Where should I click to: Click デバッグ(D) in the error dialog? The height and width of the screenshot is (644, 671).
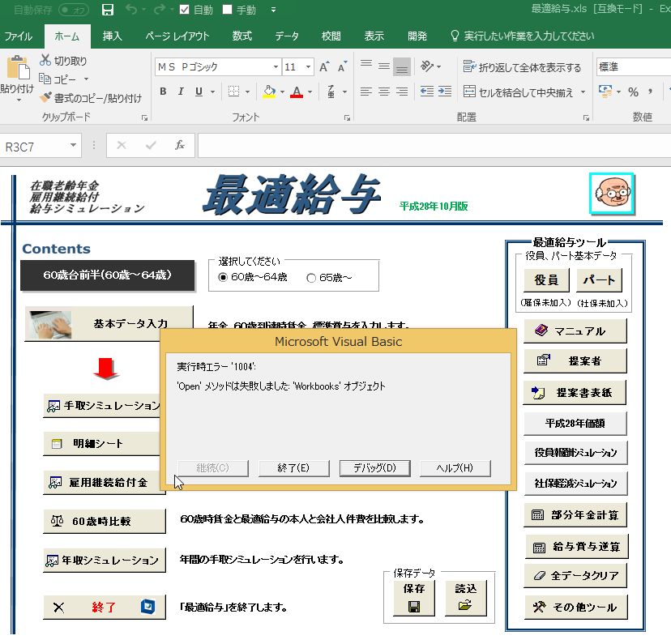(375, 468)
